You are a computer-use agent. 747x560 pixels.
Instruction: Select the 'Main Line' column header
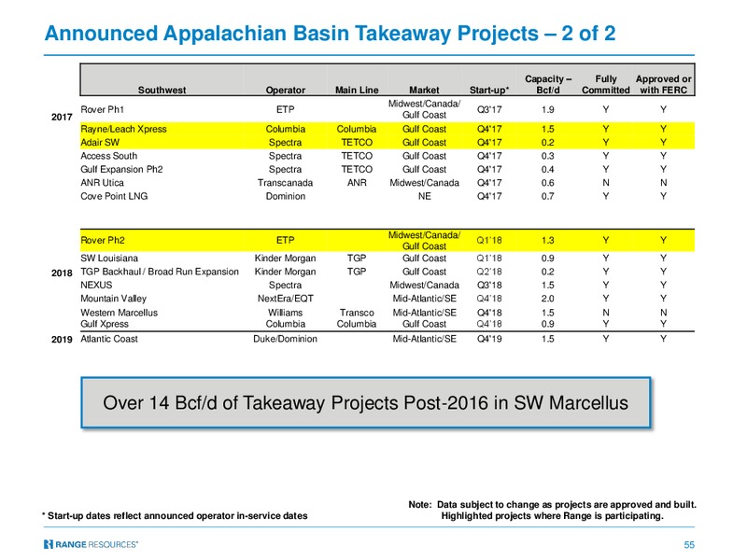pos(357,90)
